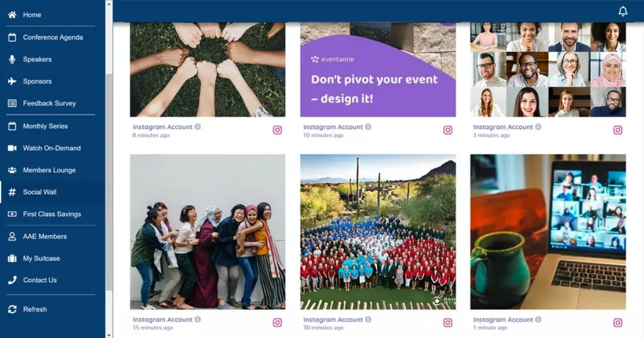Viewport: 644px width, 338px height.
Task: Click Instagram icon on 1 minute ago post
Action: click(x=618, y=323)
